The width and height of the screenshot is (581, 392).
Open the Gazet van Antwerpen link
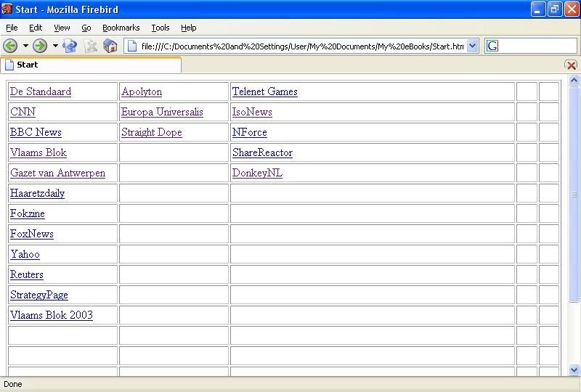pyautogui.click(x=57, y=173)
